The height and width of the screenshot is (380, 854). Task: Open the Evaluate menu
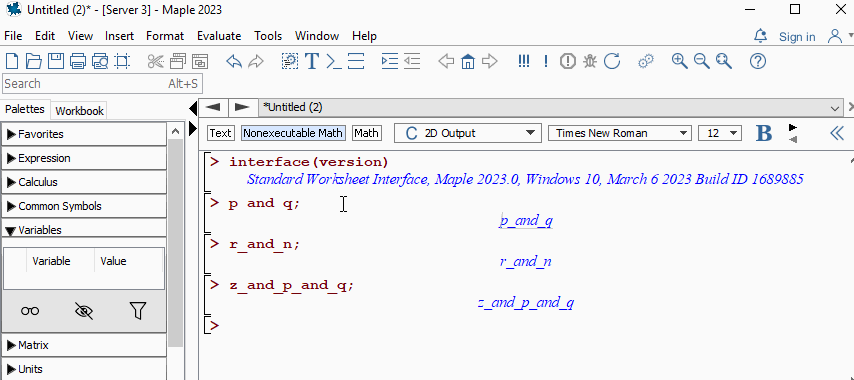click(x=219, y=36)
